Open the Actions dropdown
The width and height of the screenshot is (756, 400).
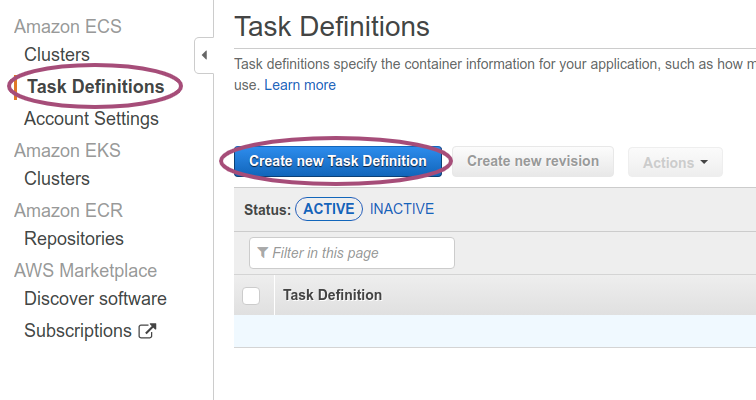675,162
